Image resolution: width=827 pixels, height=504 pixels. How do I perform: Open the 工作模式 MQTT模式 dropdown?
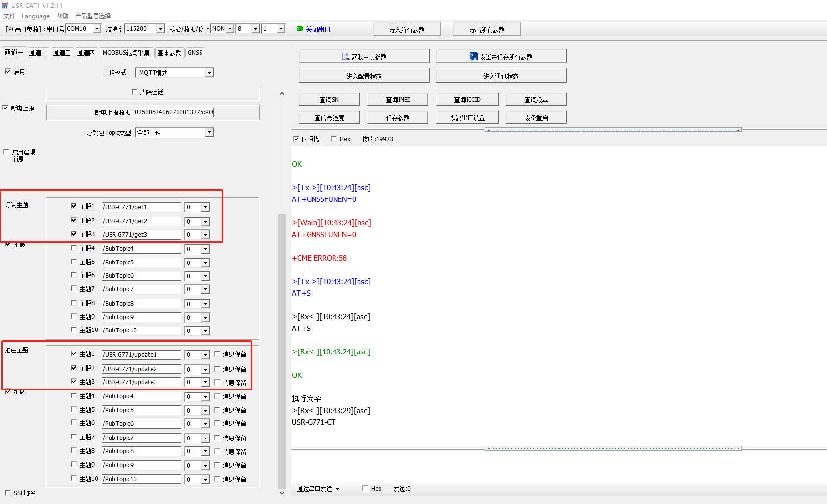209,73
